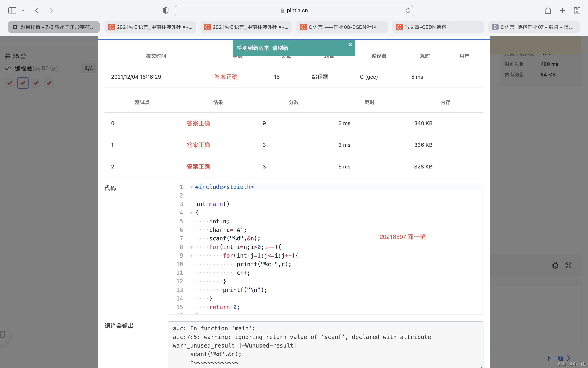Image resolution: width=588 pixels, height=368 pixels.
Task: Reload the page with refresh icon
Action: (x=408, y=10)
